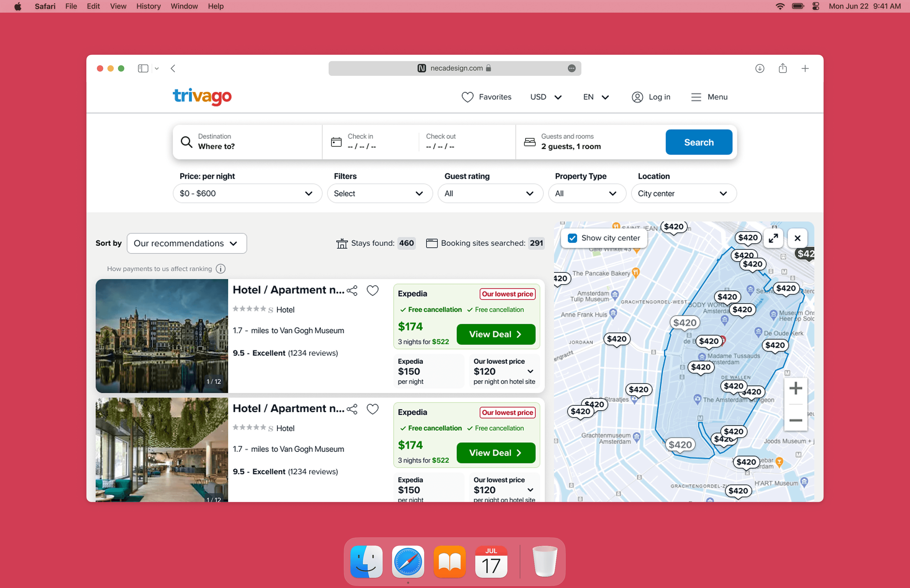Viewport: 910px width, 588px height.
Task: Click the guests and rooms bed icon
Action: coord(530,142)
